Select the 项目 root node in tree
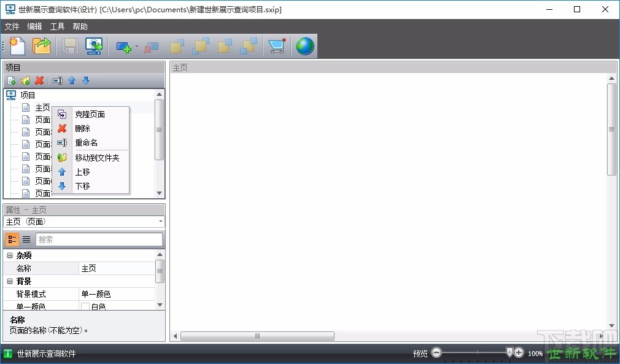Screen dimensions: 620x364 28,95
